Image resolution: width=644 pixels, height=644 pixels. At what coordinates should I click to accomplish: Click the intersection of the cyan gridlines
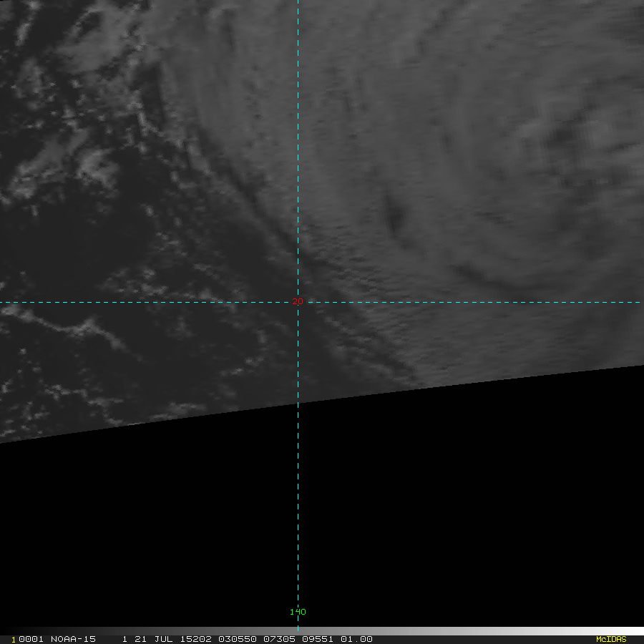click(298, 302)
